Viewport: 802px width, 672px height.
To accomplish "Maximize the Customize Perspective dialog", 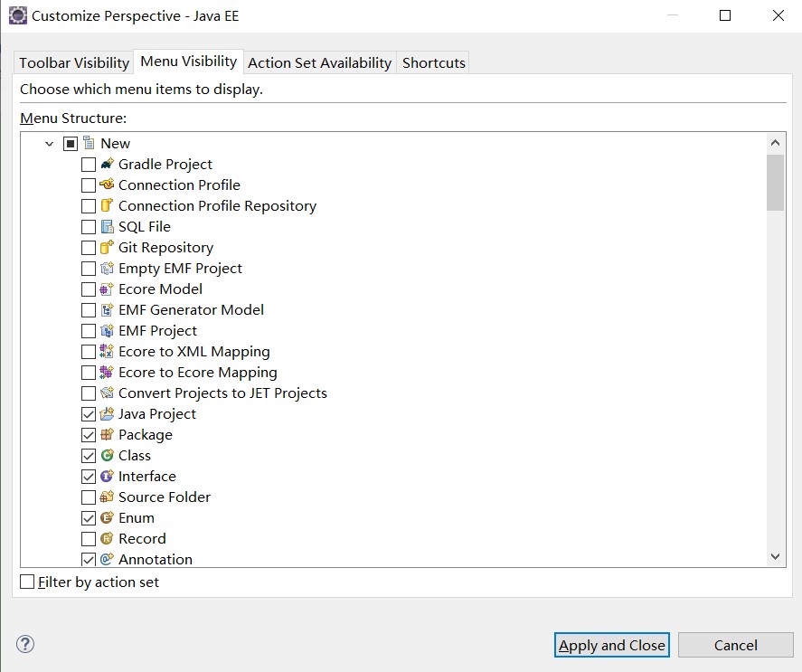I will coord(725,16).
